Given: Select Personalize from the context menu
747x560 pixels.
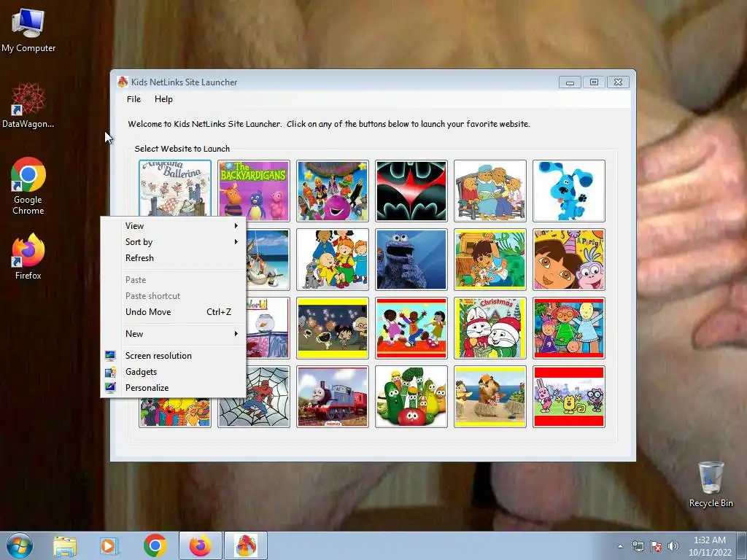Looking at the screenshot, I should [174, 388].
